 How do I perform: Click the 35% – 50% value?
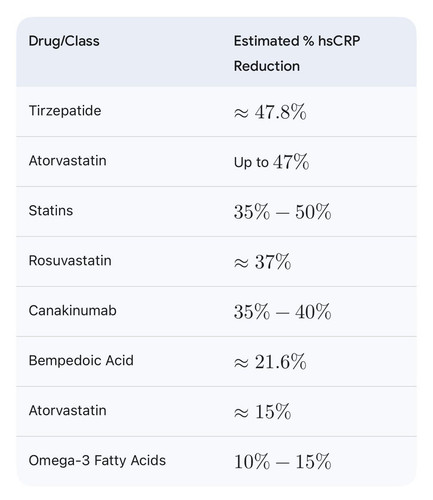[283, 212]
